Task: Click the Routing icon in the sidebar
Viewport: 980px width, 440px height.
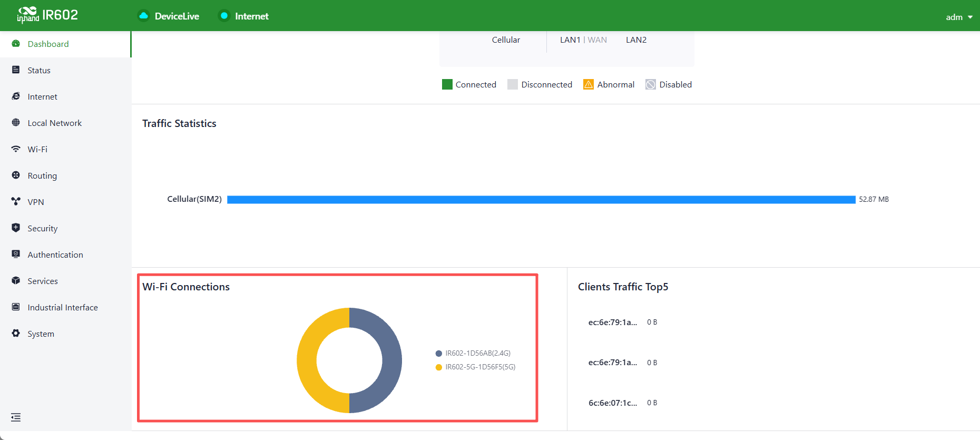Action: pyautogui.click(x=16, y=175)
